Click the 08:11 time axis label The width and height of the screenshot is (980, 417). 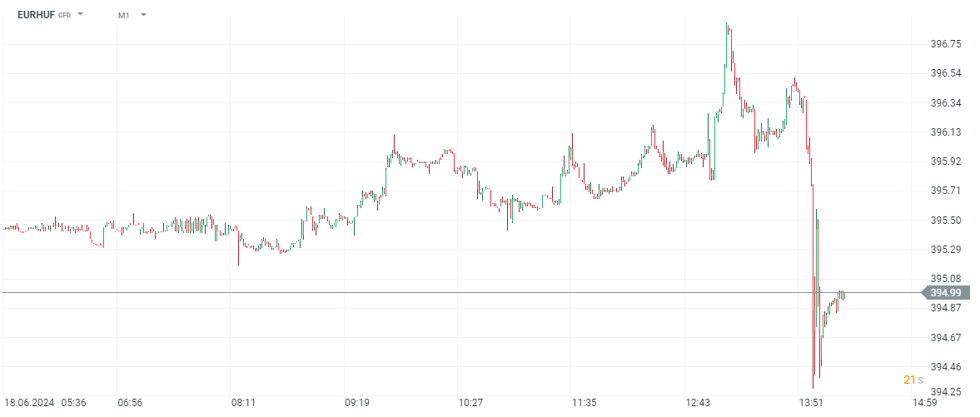point(243,403)
